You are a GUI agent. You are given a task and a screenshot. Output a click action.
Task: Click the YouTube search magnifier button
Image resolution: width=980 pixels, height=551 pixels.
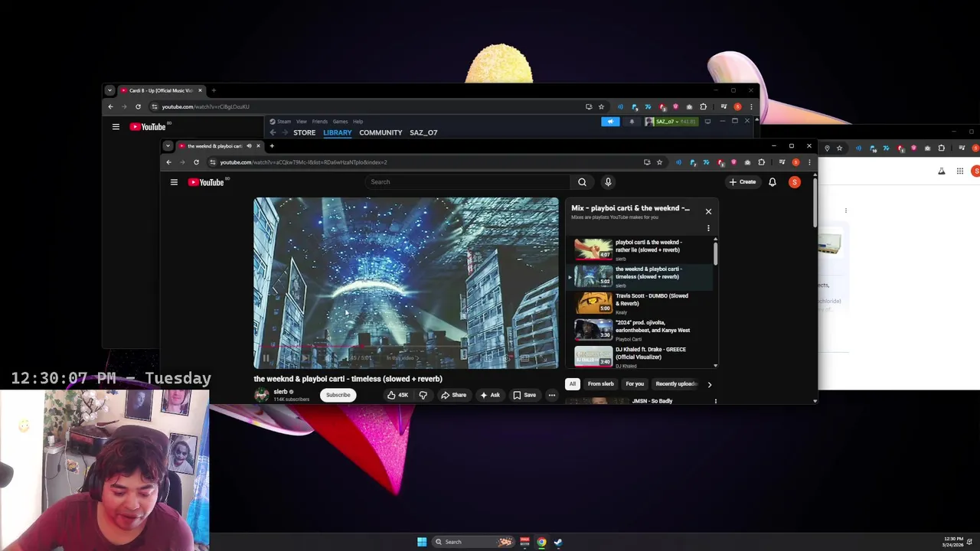pyautogui.click(x=582, y=182)
